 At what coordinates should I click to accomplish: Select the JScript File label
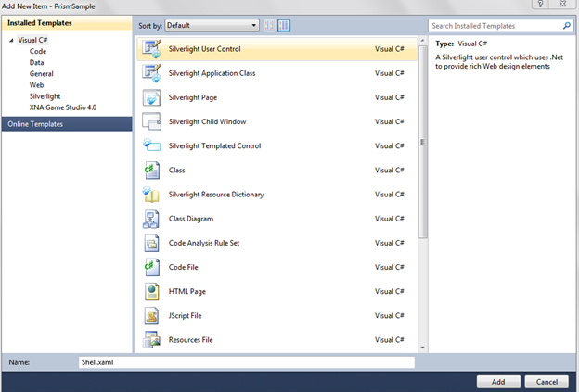pos(185,316)
